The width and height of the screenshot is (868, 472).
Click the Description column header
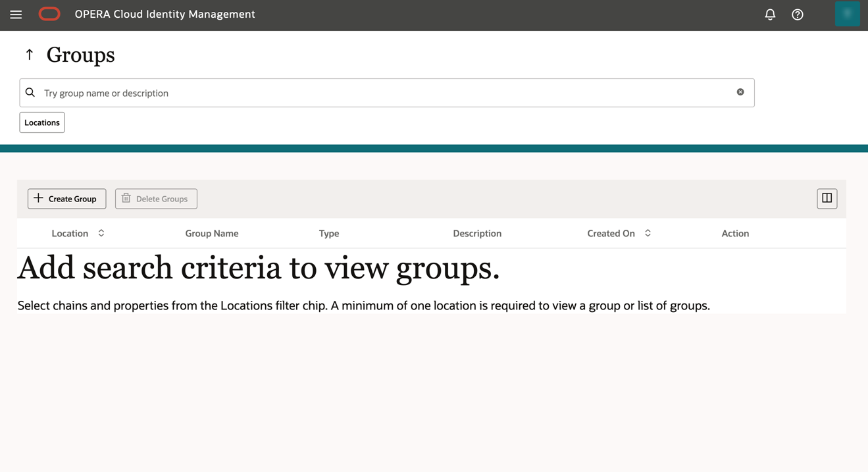point(477,234)
